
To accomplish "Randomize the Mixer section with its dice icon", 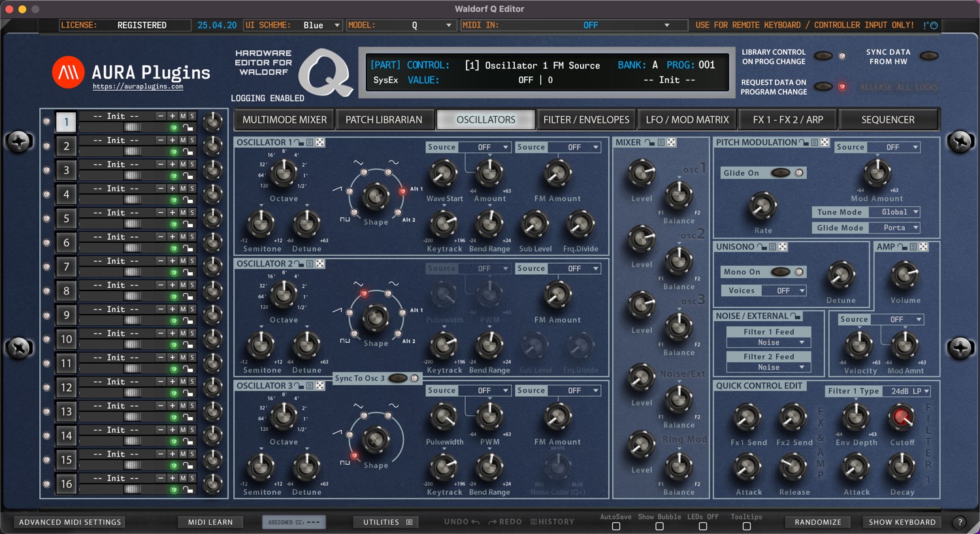I will coord(671,142).
